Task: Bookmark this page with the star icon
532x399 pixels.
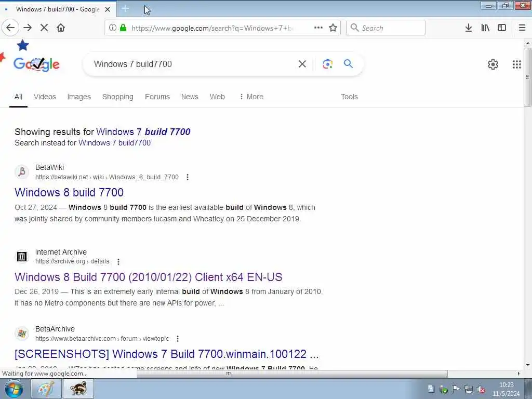Action: tap(333, 28)
